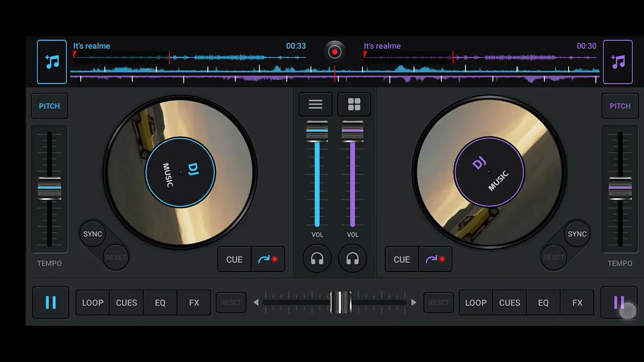Seek in the right track overview waveform

pyautogui.click(x=480, y=57)
